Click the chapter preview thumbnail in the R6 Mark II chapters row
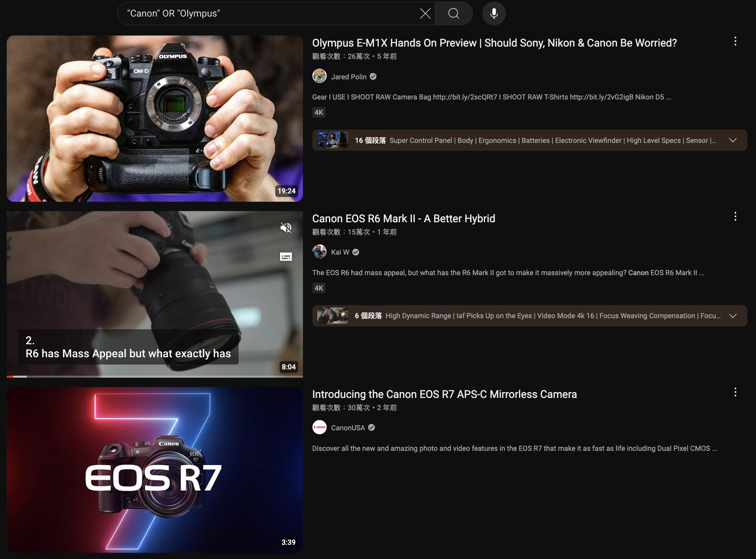The image size is (756, 559). click(x=333, y=316)
